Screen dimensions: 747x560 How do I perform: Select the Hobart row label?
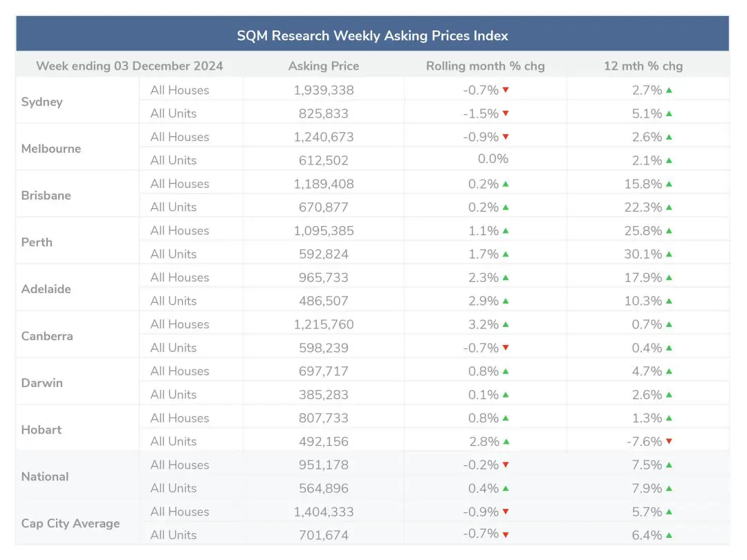point(41,429)
